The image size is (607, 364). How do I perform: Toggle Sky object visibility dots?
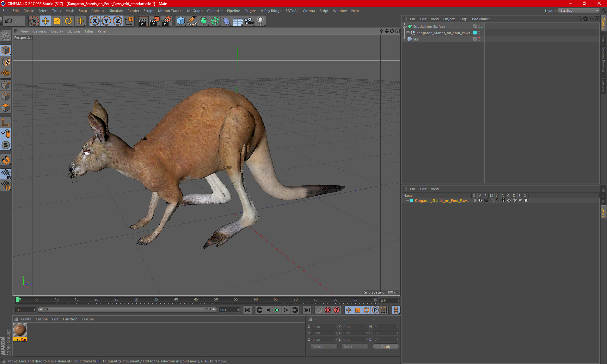tap(479, 39)
